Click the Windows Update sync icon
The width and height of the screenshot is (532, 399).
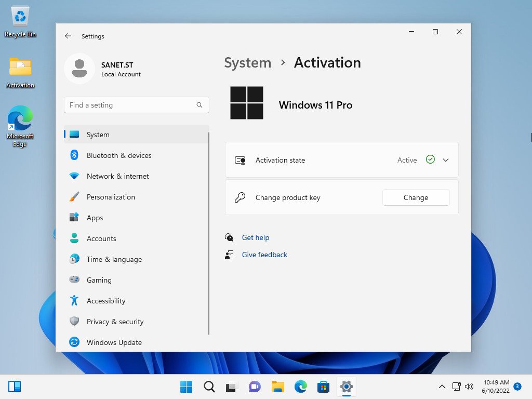(74, 342)
